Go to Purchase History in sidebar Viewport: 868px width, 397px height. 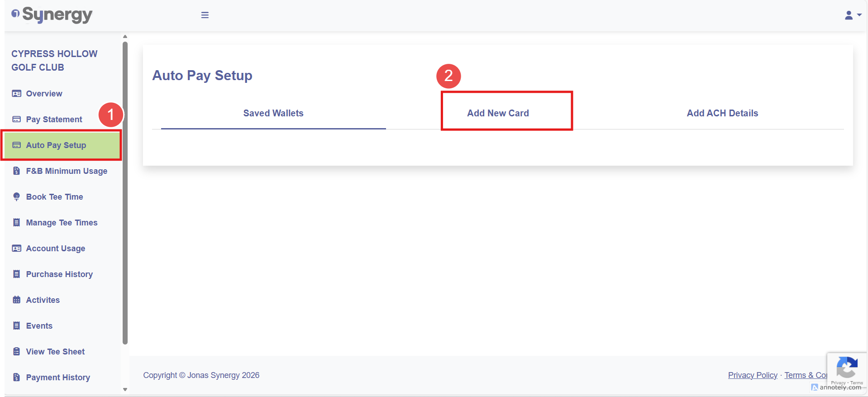[59, 274]
